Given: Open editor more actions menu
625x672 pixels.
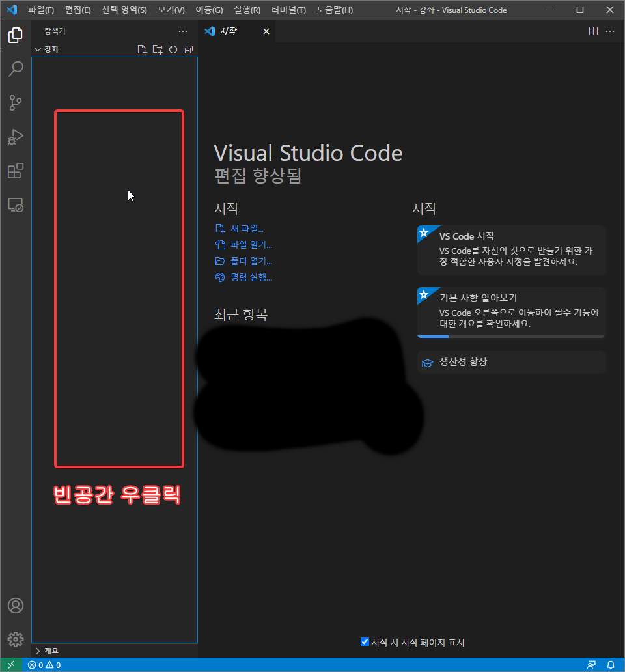Looking at the screenshot, I should [x=610, y=31].
